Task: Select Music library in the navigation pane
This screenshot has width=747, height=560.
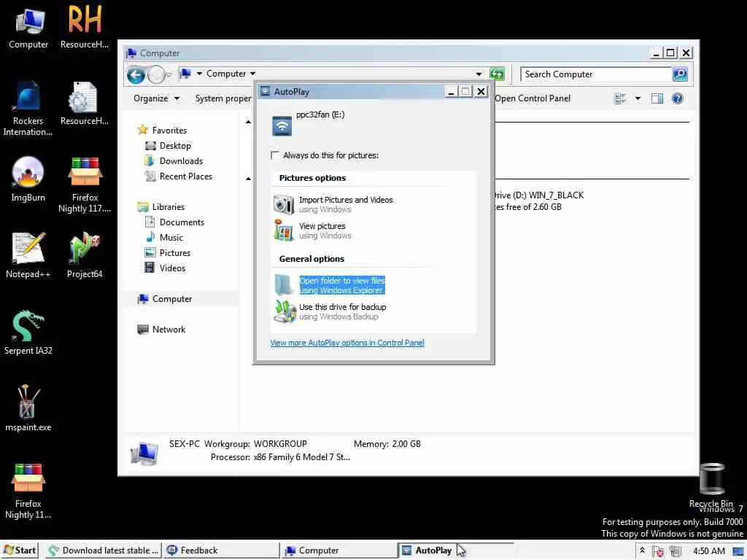Action: point(164,237)
